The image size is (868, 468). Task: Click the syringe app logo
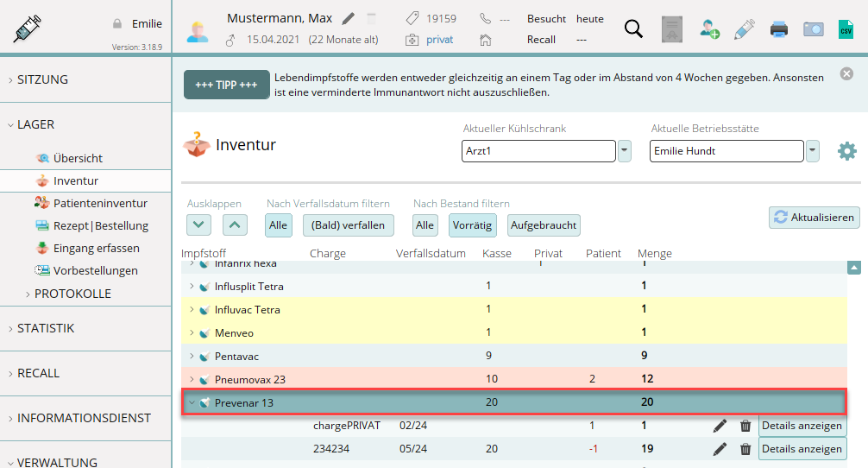click(x=27, y=28)
